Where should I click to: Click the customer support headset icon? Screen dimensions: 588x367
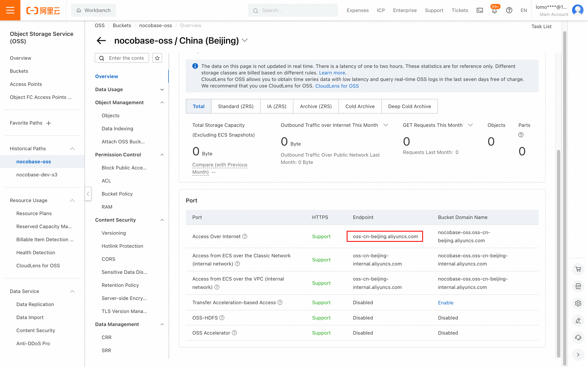(x=578, y=337)
